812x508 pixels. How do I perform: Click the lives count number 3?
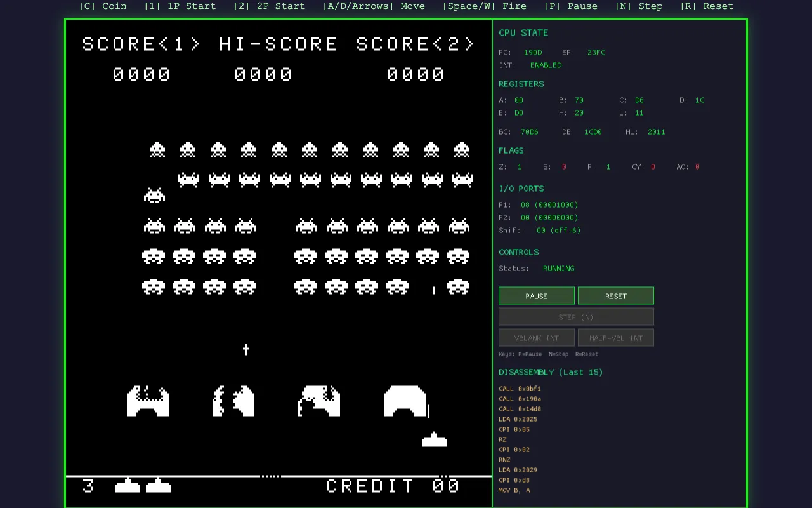(89, 486)
